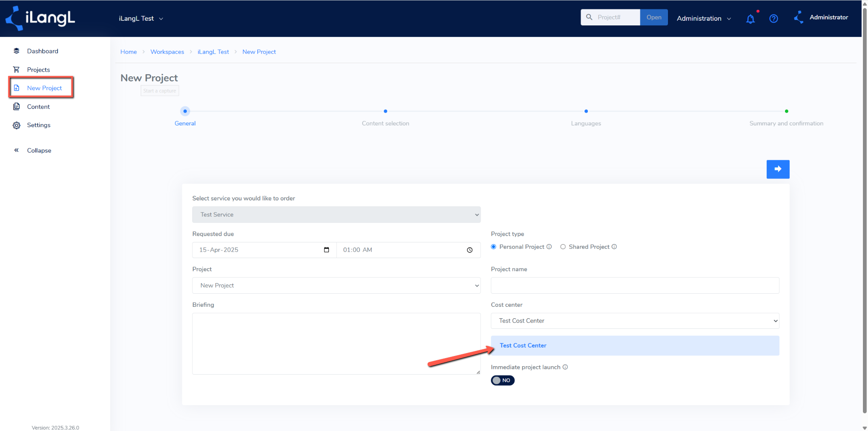This screenshot has height=431, width=868.
Task: Click the Personal Project info icon
Action: (x=549, y=247)
